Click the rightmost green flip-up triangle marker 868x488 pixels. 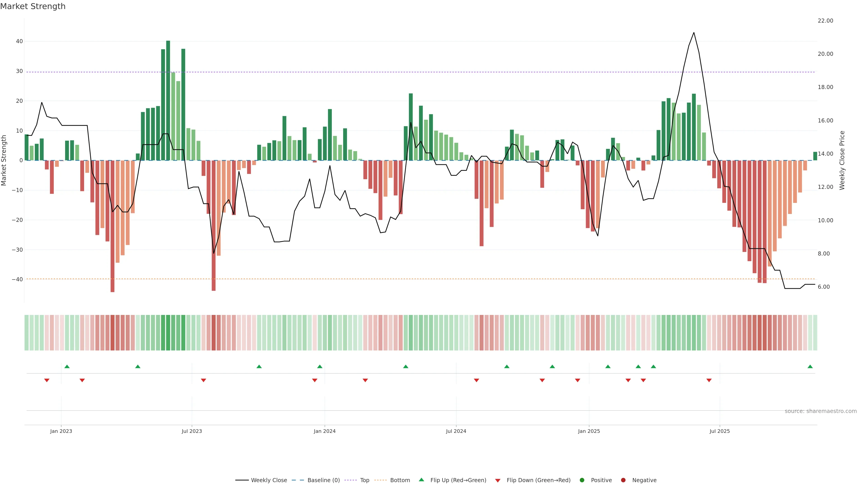coord(810,366)
